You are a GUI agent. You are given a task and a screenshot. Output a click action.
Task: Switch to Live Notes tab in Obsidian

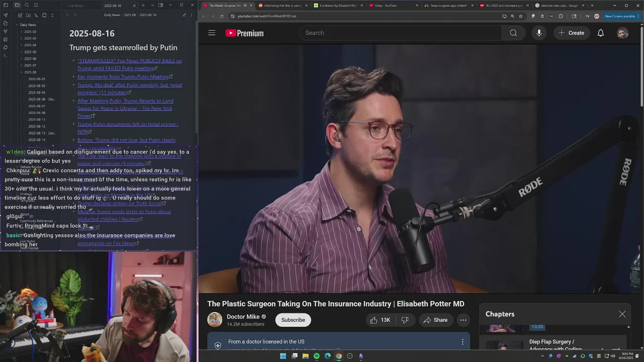(x=75, y=6)
